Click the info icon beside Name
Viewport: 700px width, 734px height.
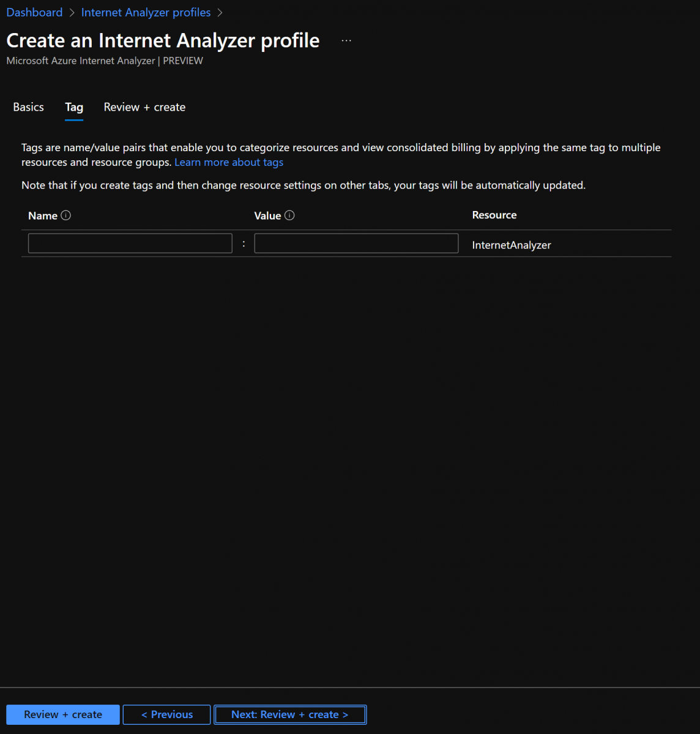coord(66,215)
